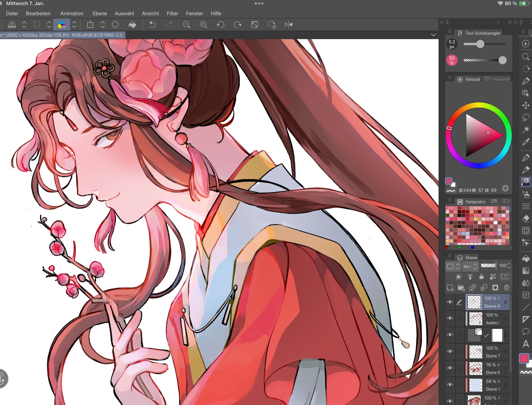The height and width of the screenshot is (405, 532).
Task: Open dropdown arrows next to color profile preview
Action: click(x=74, y=25)
